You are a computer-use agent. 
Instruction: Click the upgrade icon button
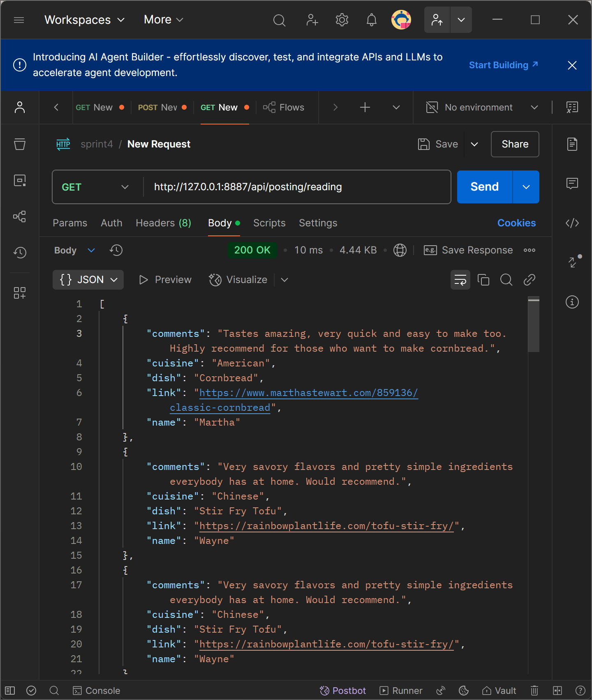point(437,20)
